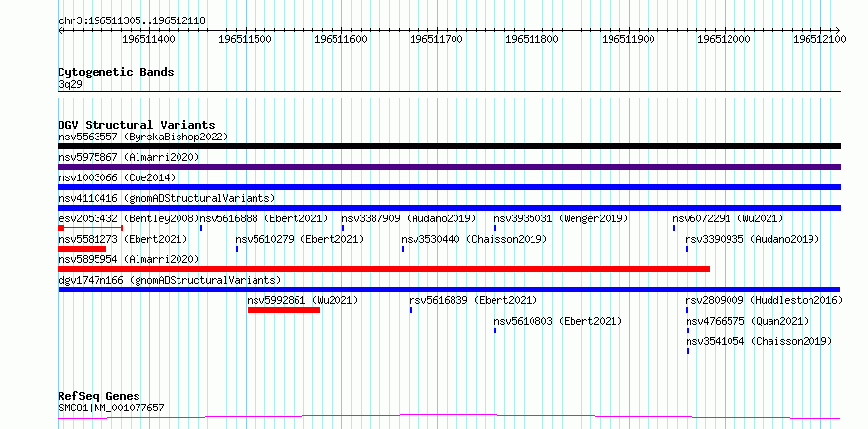The height and width of the screenshot is (429, 868).
Task: Select the blue nsv4110416 variant bar
Action: [x=449, y=208]
